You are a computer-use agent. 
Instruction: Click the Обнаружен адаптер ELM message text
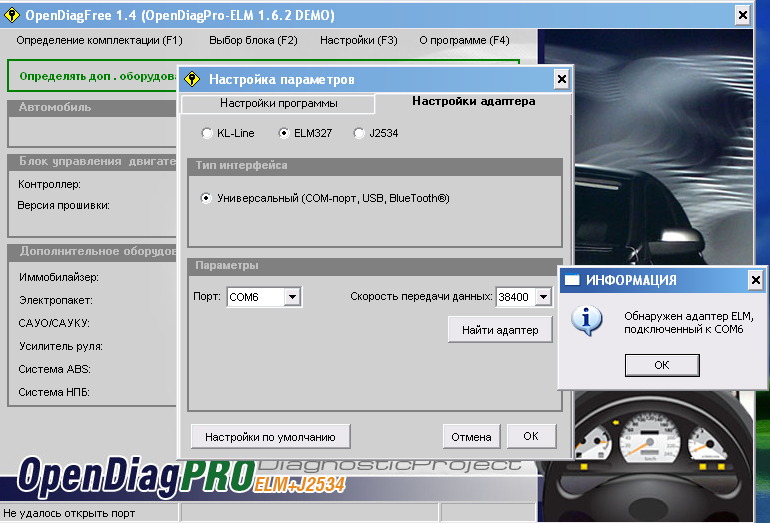tap(688, 323)
